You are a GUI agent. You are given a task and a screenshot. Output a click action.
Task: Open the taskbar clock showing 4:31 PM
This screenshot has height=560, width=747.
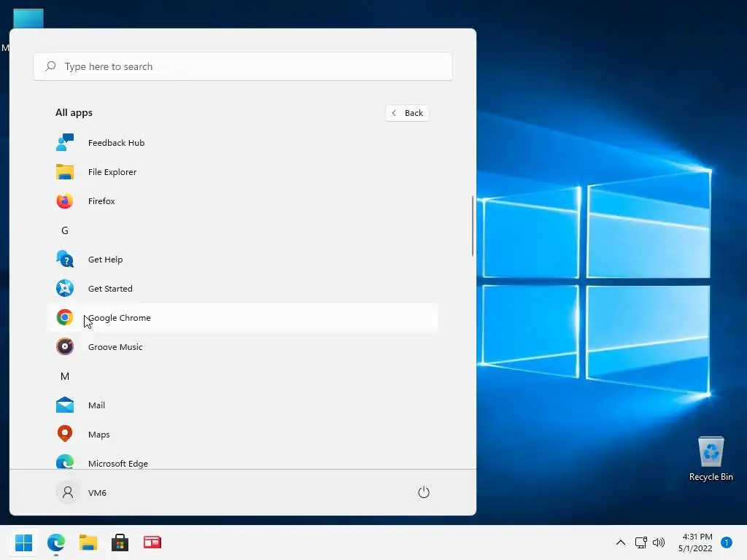pos(697,537)
